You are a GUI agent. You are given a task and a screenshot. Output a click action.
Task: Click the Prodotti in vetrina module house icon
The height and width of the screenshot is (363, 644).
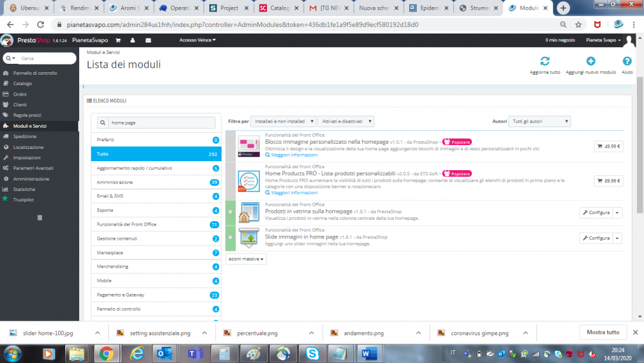[x=249, y=213]
